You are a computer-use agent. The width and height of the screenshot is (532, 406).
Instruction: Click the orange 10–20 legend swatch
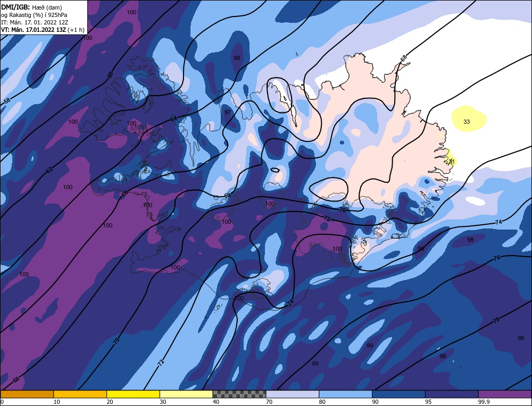tap(80, 394)
